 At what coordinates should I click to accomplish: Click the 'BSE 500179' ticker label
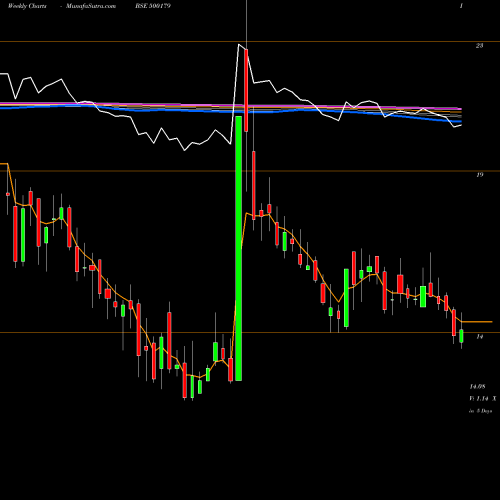tap(153, 6)
